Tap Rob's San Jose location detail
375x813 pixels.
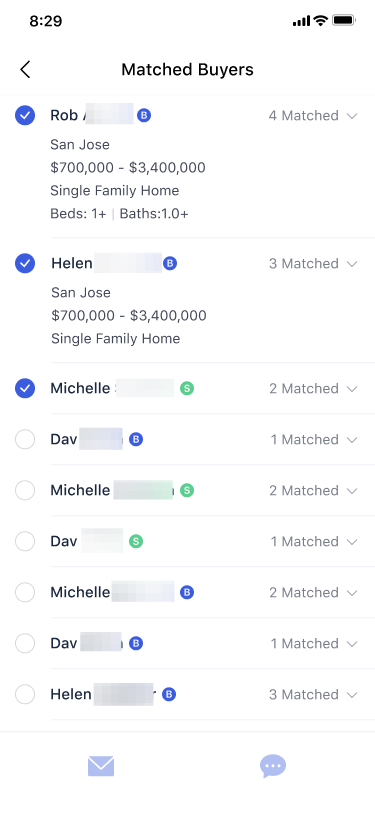point(80,144)
